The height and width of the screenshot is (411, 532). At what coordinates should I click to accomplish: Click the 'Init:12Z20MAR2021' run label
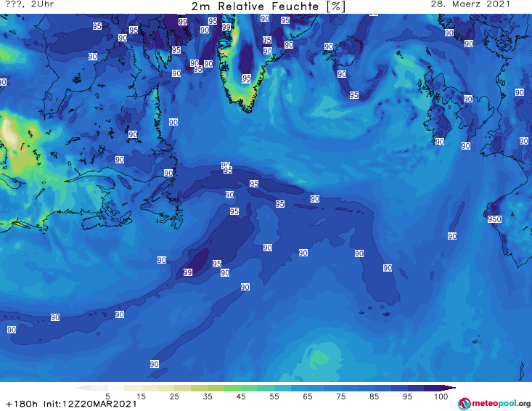[x=90, y=404]
